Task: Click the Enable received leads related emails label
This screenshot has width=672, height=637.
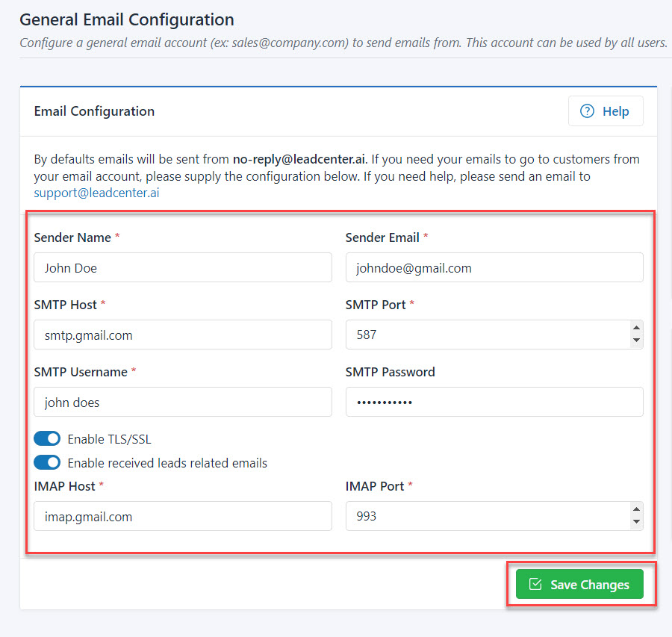Action: point(167,463)
